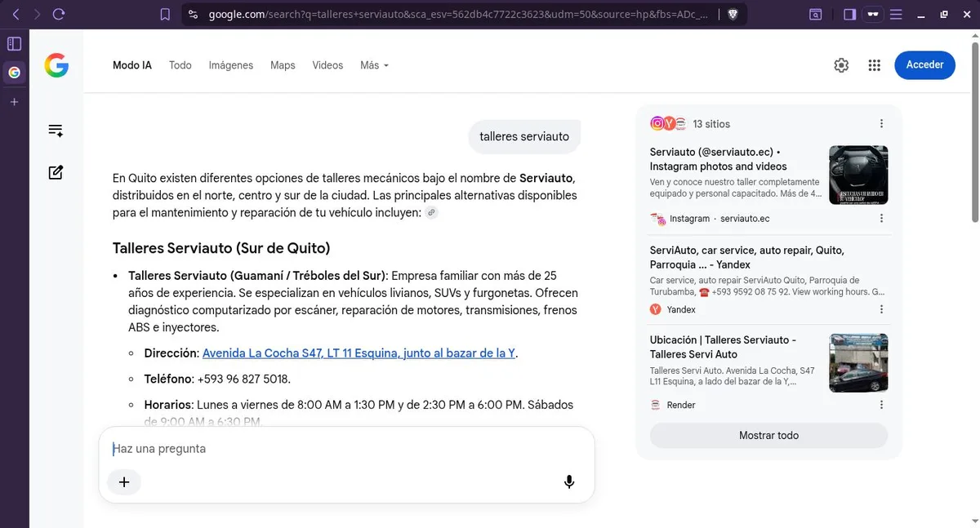Switch to the Imágenes tab
The image size is (980, 528).
coord(231,65)
